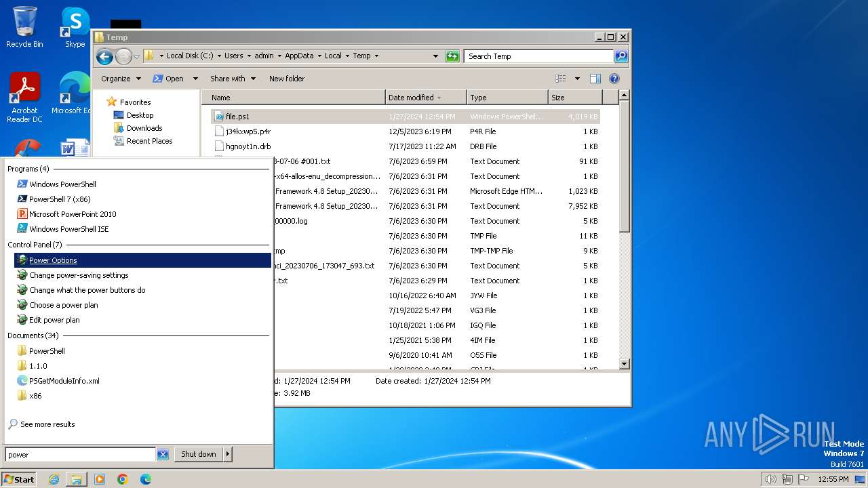Screen dimensions: 868x488
Task: Change your view icon in Explorer
Action: [x=561, y=79]
